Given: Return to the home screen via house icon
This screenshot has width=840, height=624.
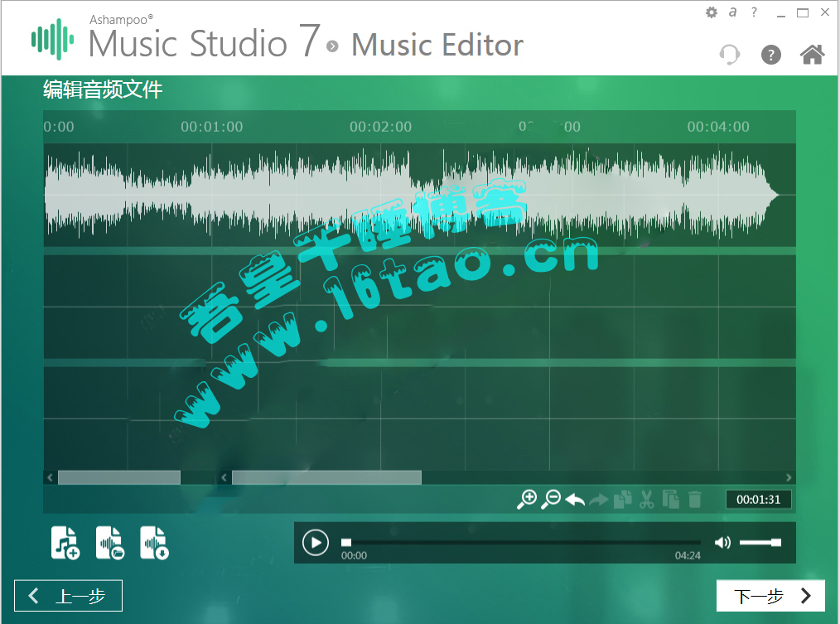Looking at the screenshot, I should [x=812, y=55].
